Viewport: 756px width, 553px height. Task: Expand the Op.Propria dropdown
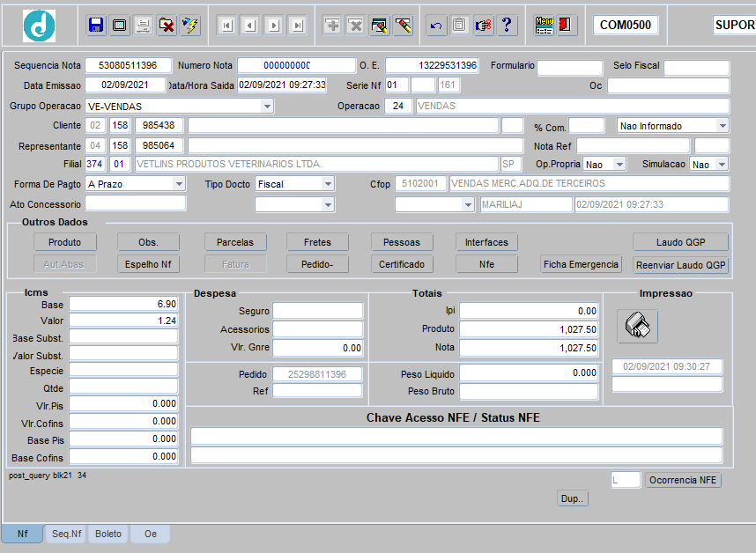coord(619,165)
